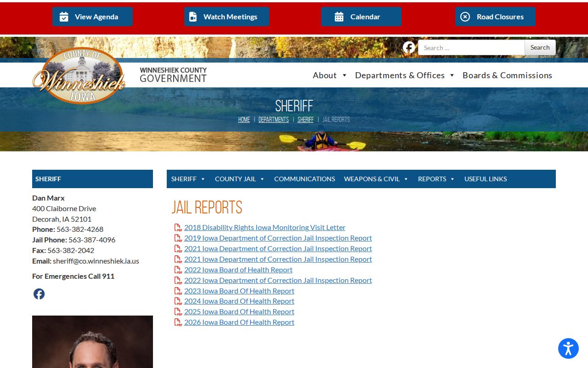Expand the County Jail submenu
The height and width of the screenshot is (368, 588).
point(240,179)
